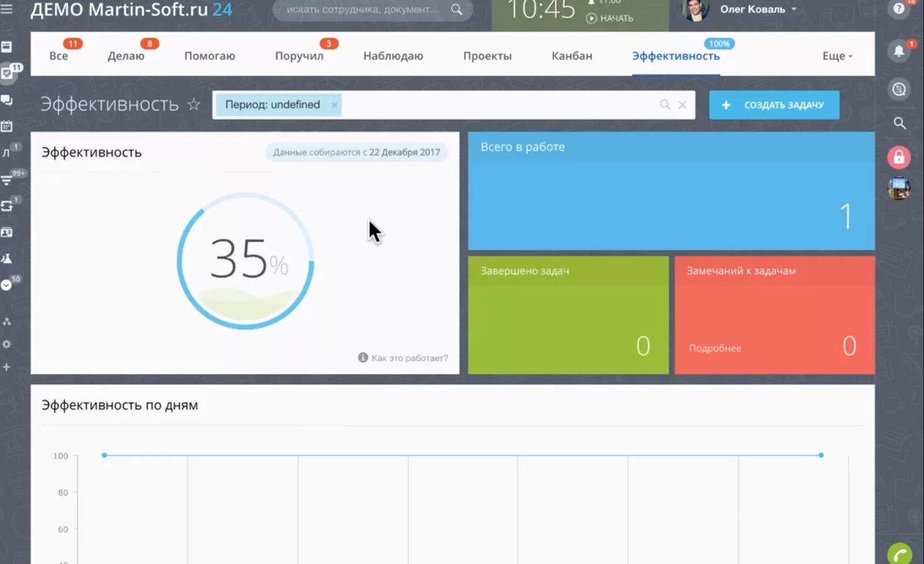Switch to the Канбан tab
The height and width of the screenshot is (564, 924).
(x=572, y=56)
